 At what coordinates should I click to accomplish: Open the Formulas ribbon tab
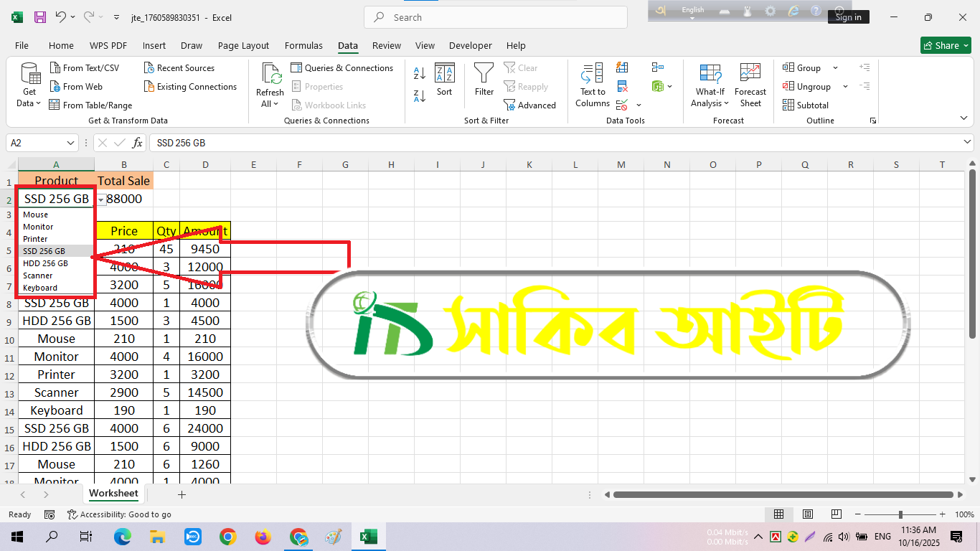[x=303, y=45]
